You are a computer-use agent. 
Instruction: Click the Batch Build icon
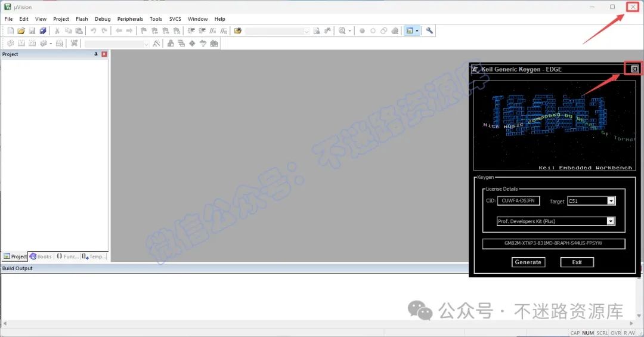coord(43,43)
